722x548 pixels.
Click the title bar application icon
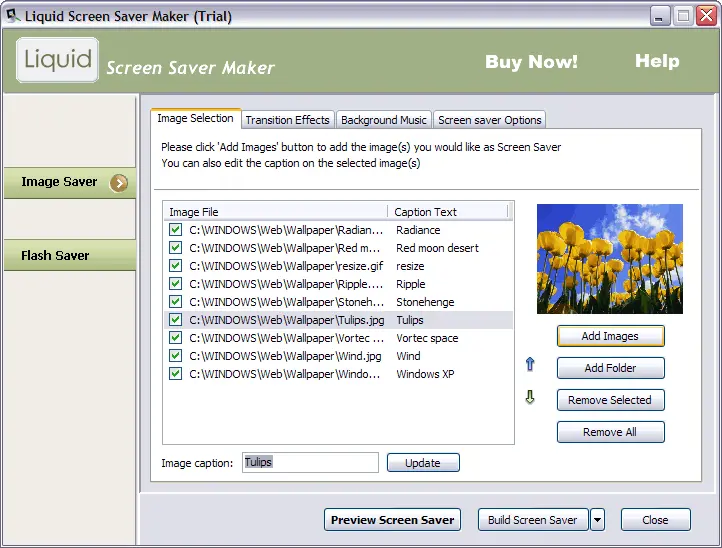12,14
